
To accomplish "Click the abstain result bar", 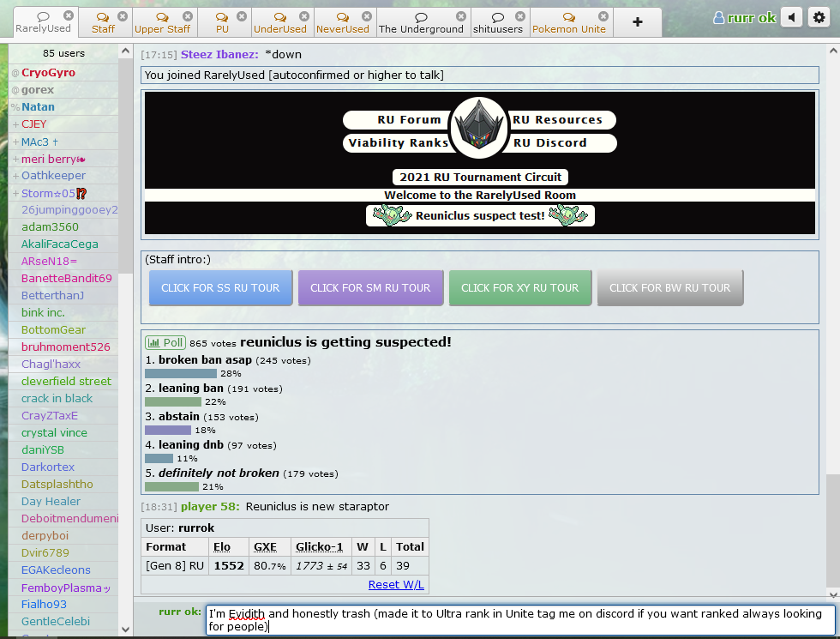I will tap(168, 430).
